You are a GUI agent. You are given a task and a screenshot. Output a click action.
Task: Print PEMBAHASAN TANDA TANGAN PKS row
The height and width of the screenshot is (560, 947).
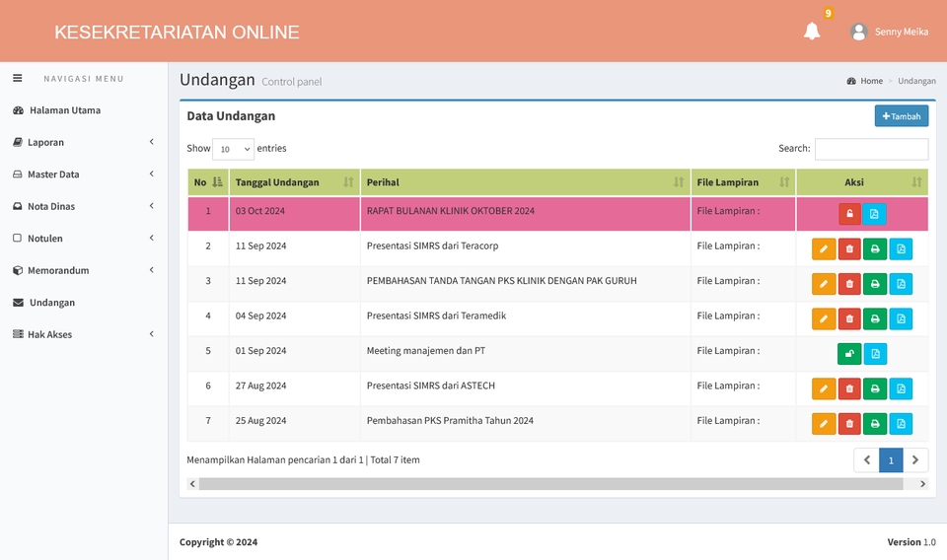pos(875,284)
